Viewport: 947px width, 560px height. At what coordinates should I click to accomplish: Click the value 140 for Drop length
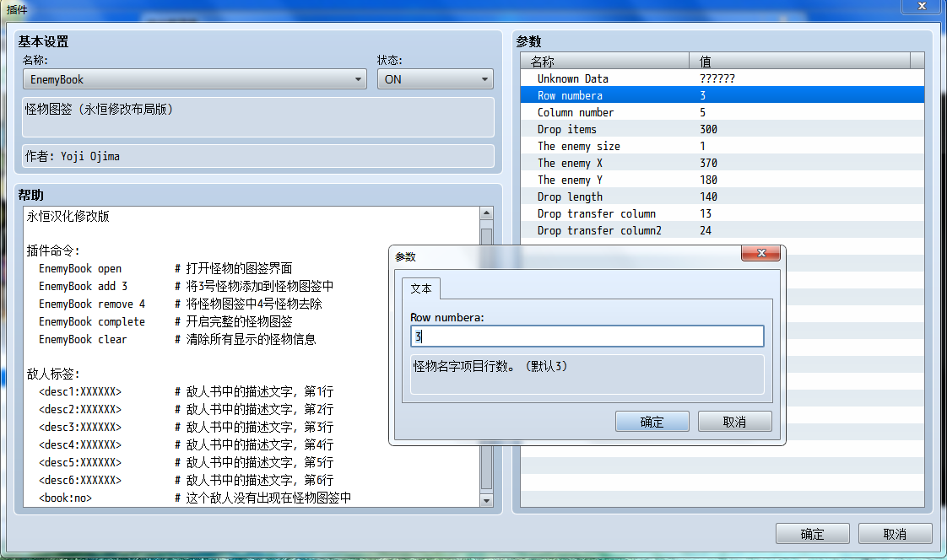(708, 197)
